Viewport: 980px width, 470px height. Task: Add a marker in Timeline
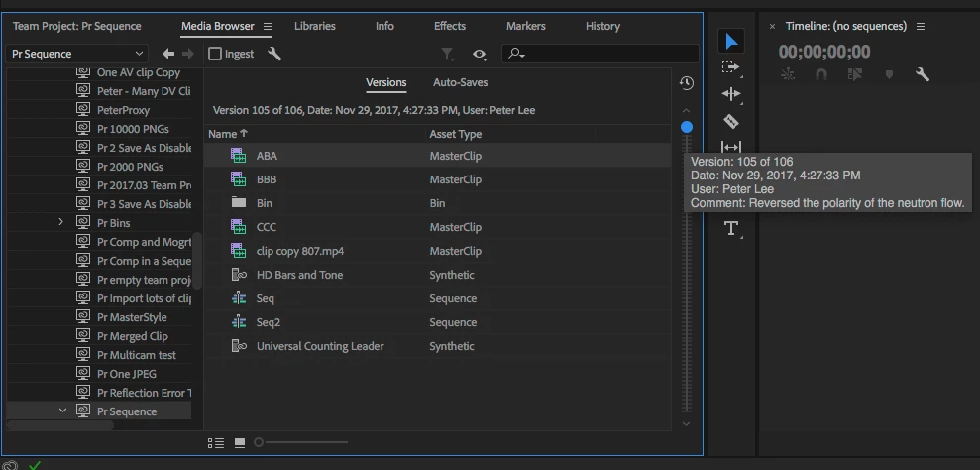point(889,74)
